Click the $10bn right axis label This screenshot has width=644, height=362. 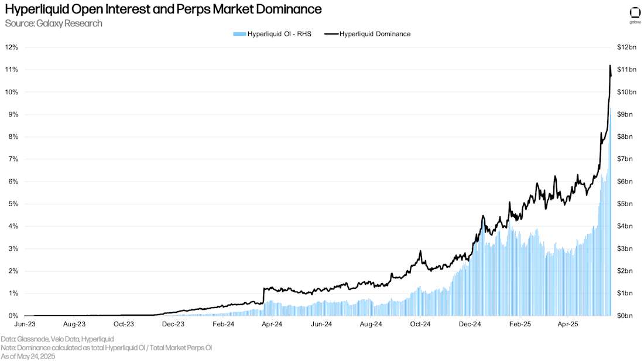tap(626, 92)
